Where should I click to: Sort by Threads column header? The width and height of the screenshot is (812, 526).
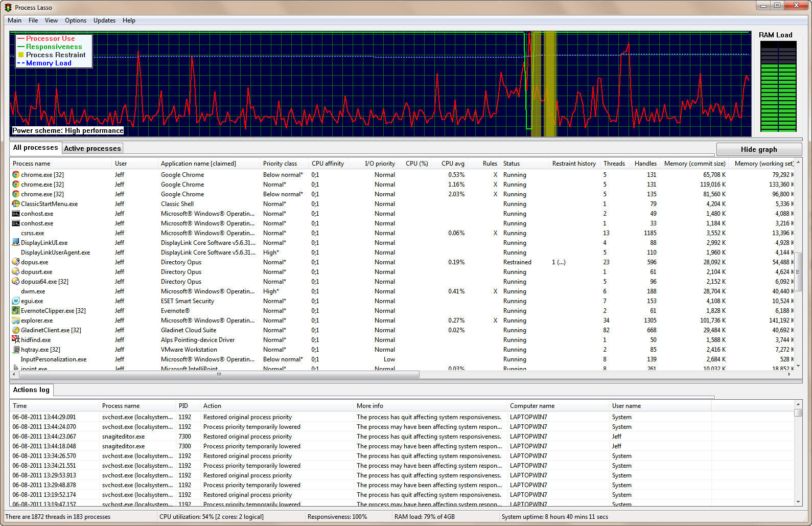614,164
